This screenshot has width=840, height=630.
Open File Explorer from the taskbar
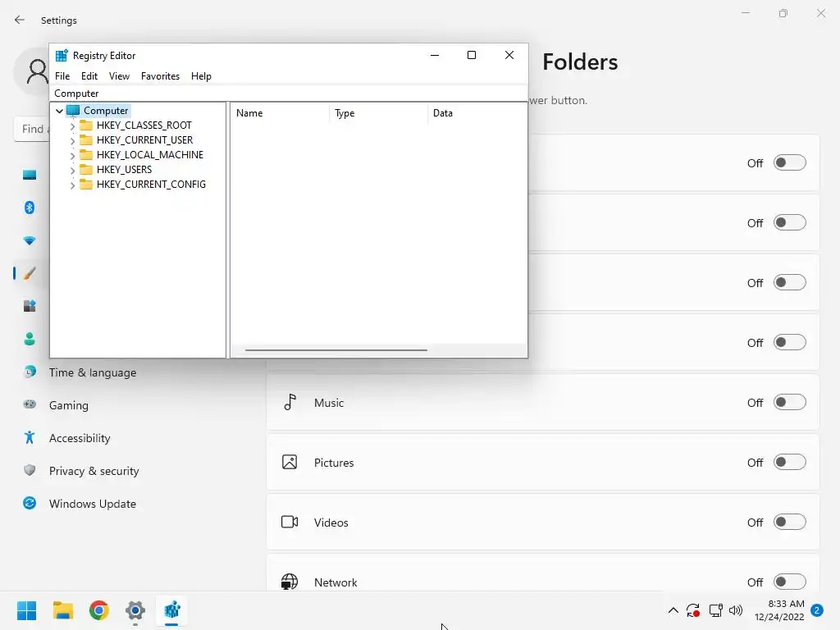coord(63,610)
